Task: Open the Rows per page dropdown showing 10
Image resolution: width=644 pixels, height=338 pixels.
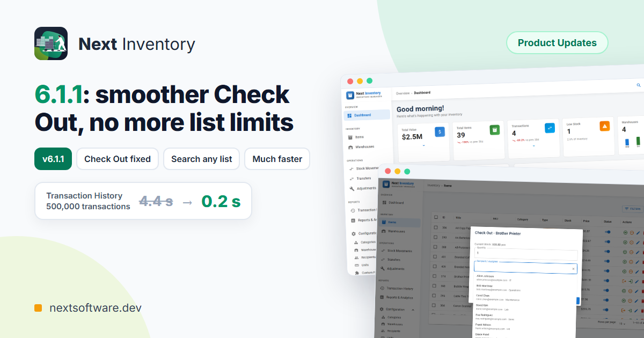Action: coord(623,324)
